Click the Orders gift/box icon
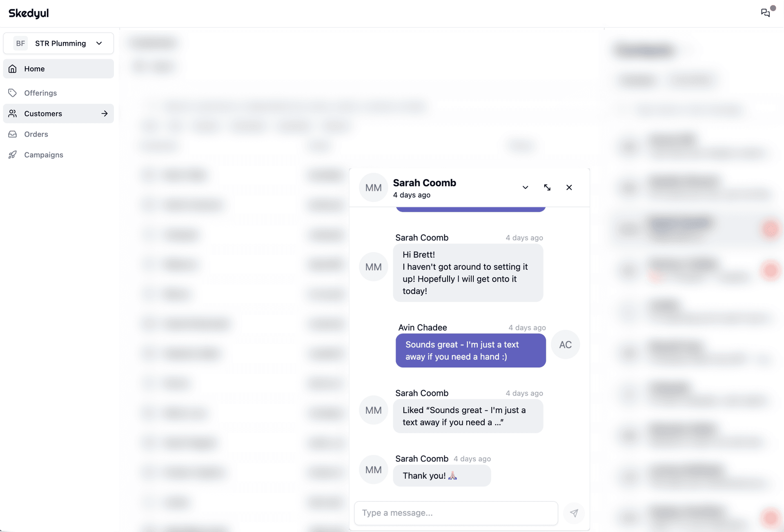This screenshot has width=784, height=532. tap(13, 134)
